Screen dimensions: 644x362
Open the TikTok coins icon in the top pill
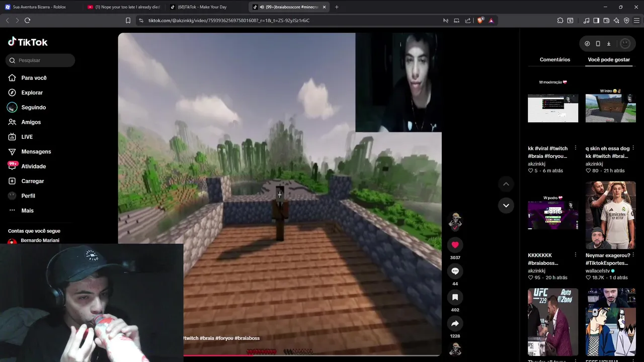click(587, 44)
